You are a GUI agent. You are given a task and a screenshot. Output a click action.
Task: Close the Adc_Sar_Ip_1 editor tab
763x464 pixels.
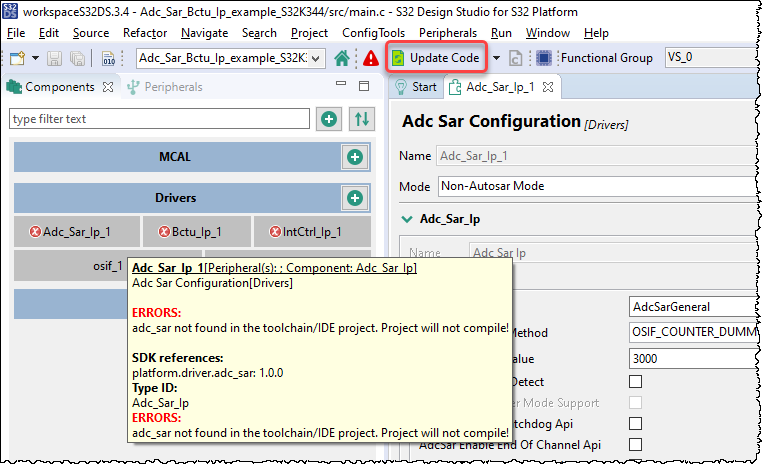[548, 87]
